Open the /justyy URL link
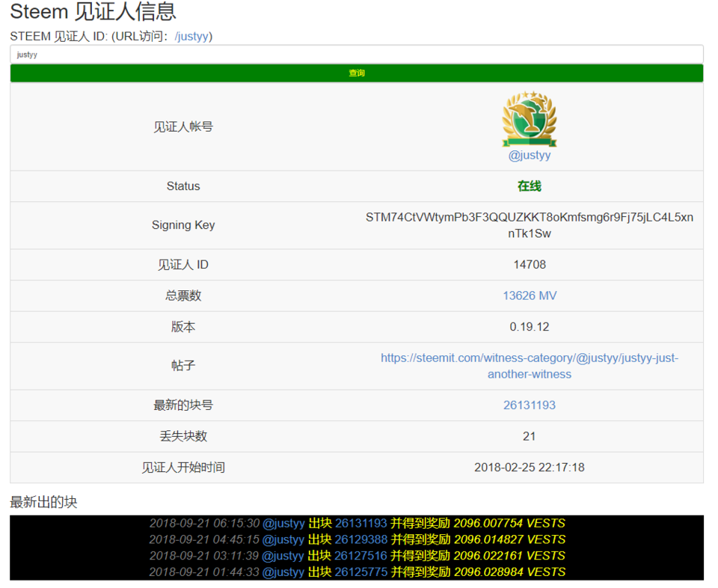718x588 pixels. (x=191, y=36)
